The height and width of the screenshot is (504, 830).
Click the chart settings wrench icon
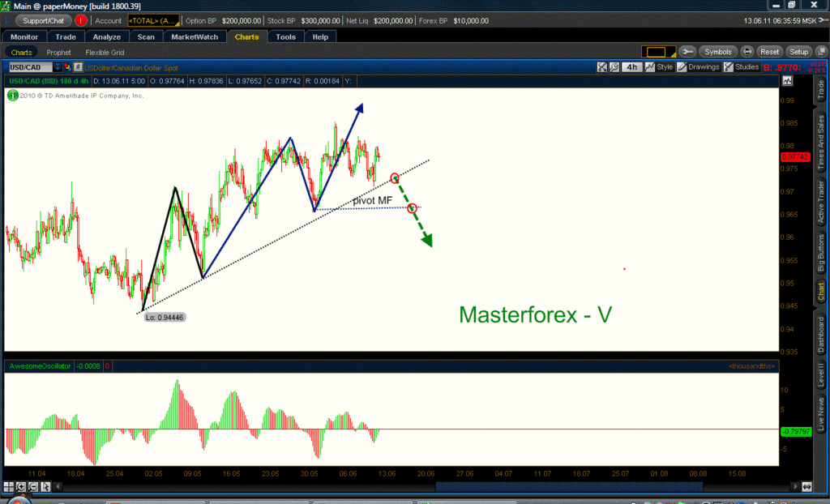tap(614, 67)
